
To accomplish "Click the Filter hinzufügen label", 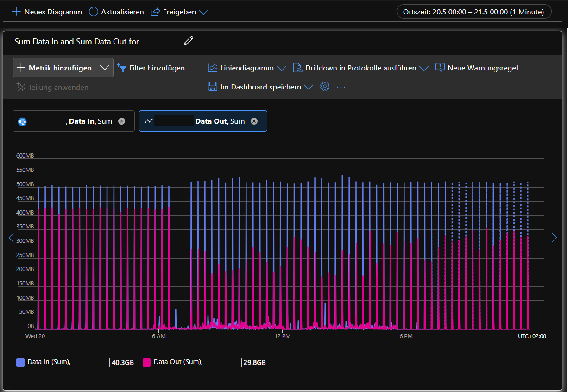I will coord(157,68).
